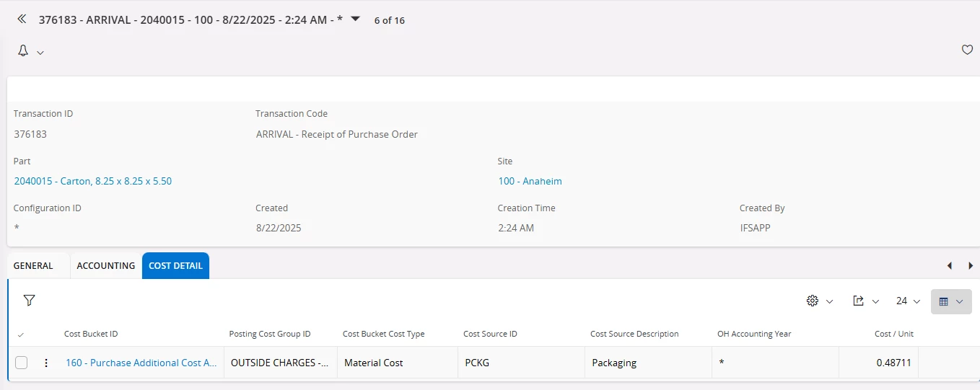Screen dimensions: 980x390
Task: Open the filter funnel icon
Action: click(x=29, y=301)
